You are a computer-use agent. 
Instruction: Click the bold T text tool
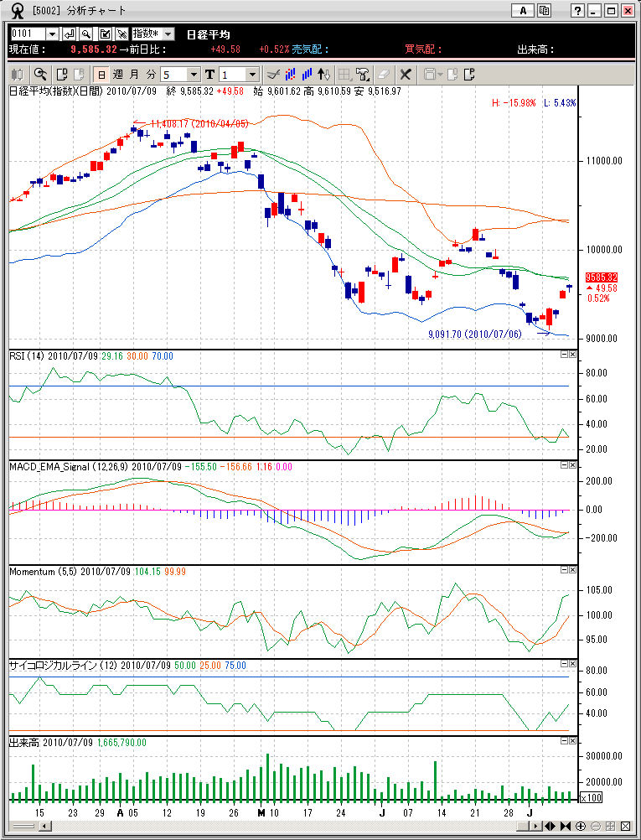209,74
